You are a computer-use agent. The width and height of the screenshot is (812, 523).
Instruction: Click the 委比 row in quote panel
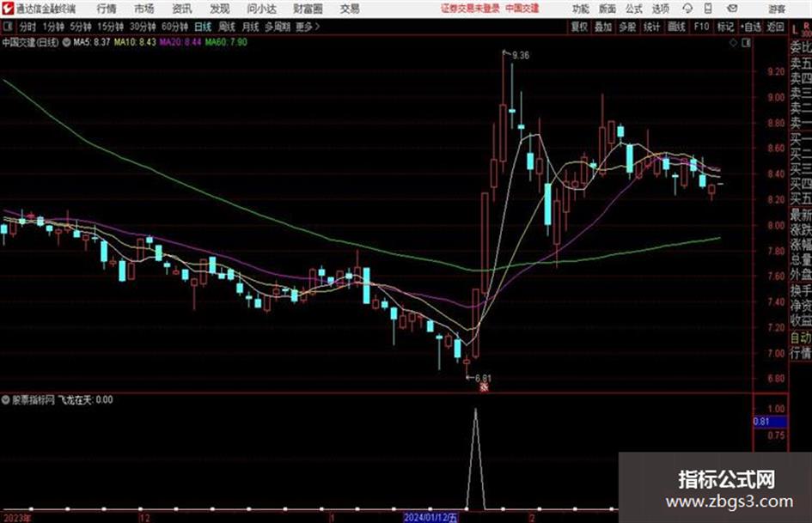[801, 47]
